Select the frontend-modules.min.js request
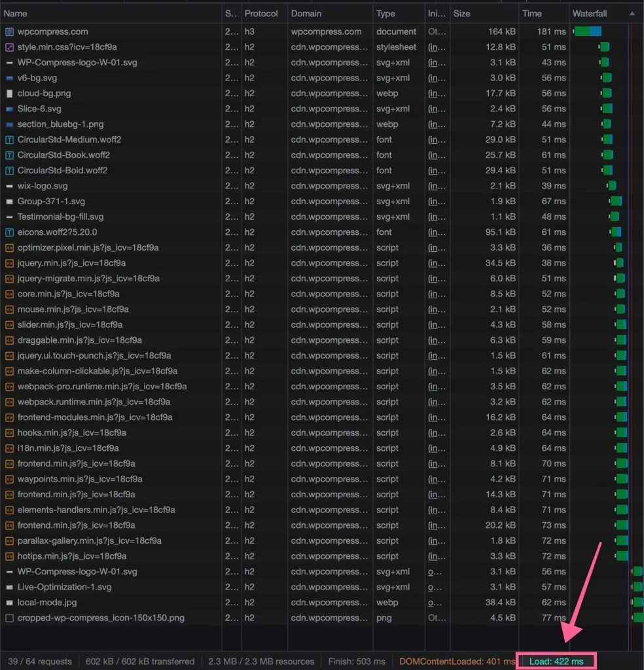The image size is (644, 670). click(95, 417)
